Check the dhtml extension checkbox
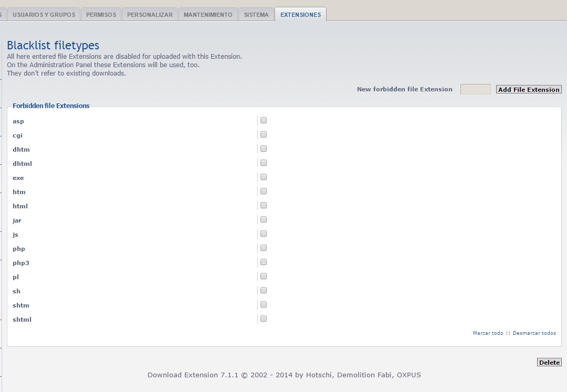This screenshot has width=567, height=392. pyautogui.click(x=264, y=163)
